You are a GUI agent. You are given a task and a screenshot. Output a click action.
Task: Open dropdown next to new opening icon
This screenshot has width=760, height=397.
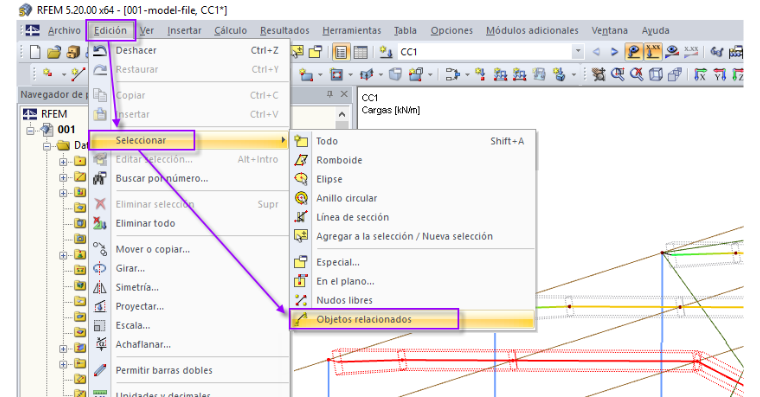[350, 75]
